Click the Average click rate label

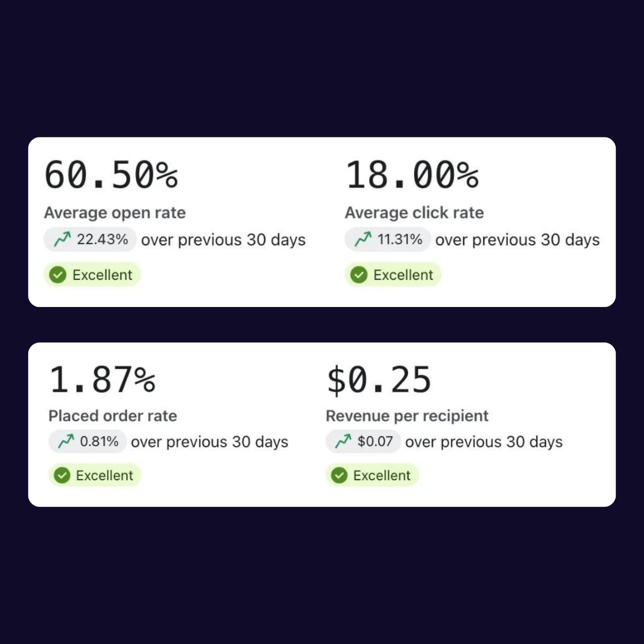tap(414, 213)
